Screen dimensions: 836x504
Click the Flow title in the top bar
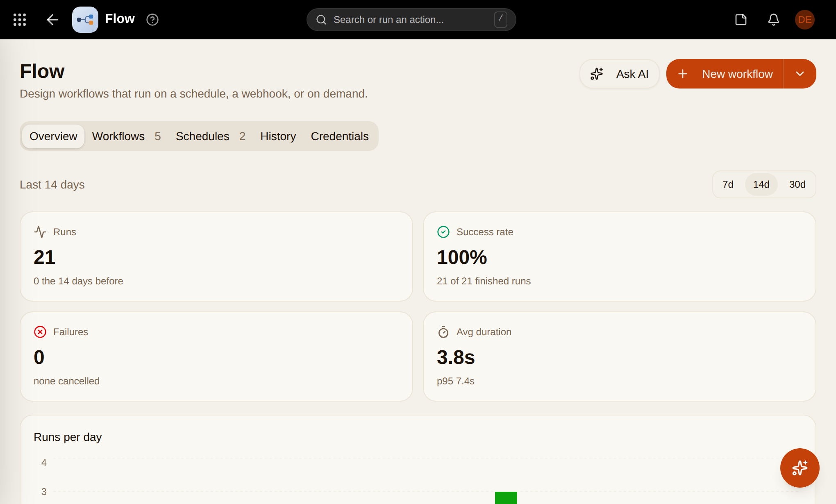[120, 19]
